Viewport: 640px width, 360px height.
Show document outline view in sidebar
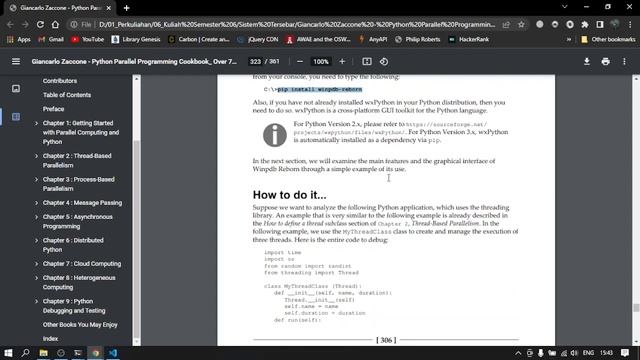tap(16, 117)
